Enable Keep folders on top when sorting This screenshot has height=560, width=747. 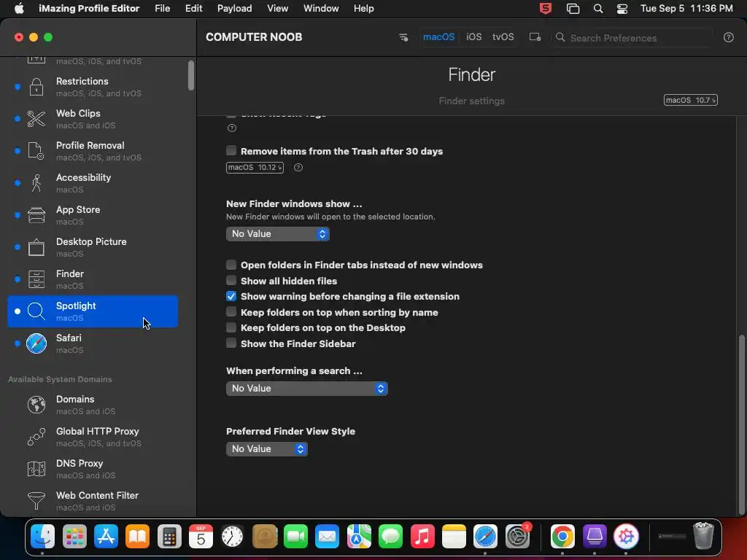point(231,312)
